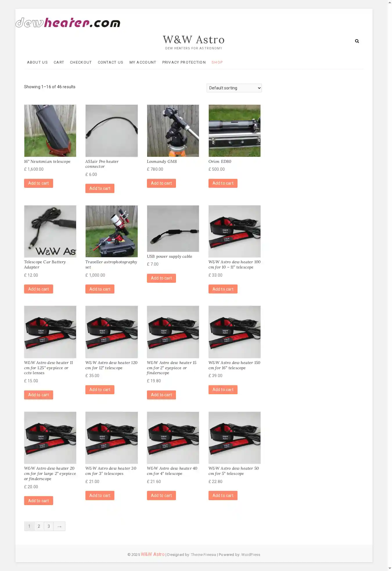Open the Cart menu item

[x=59, y=62]
